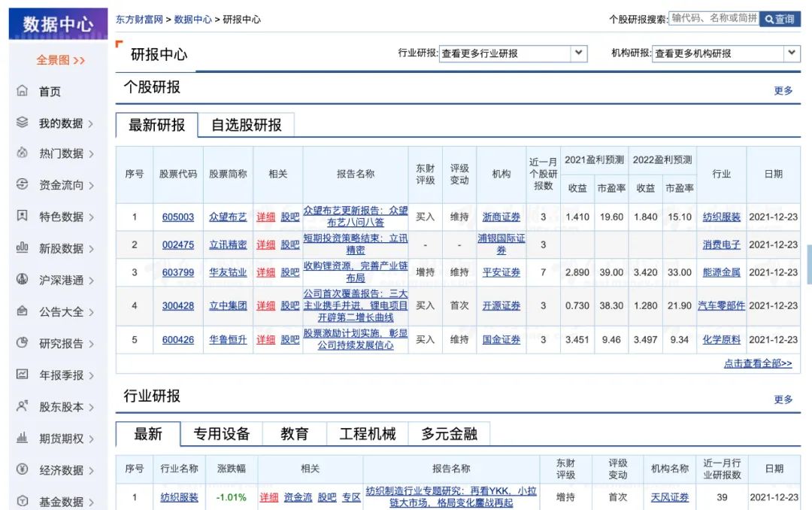Click the 沪深港通 icon

tap(23, 279)
